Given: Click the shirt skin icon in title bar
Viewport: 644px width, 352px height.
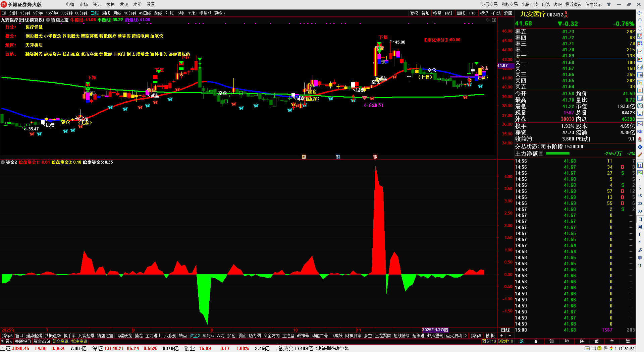Looking at the screenshot, I should click(609, 4).
